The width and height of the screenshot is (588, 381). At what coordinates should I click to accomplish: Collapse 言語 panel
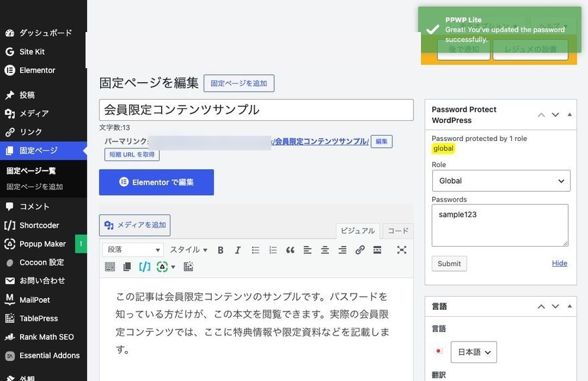coord(569,306)
